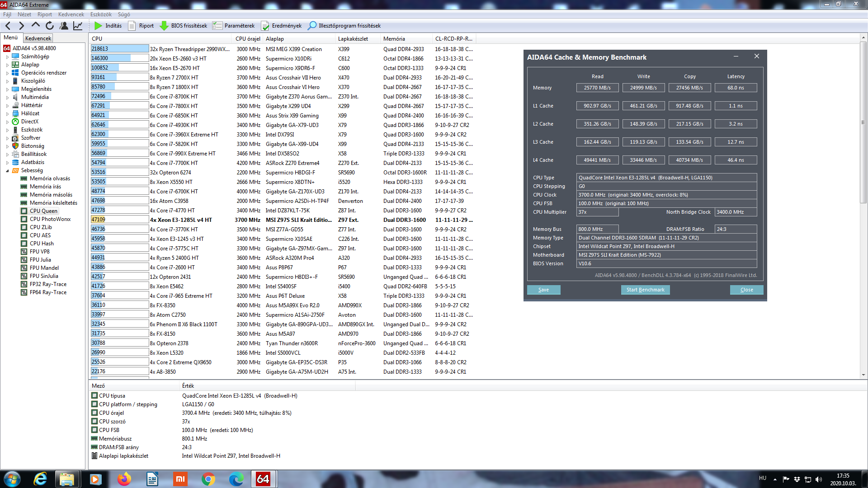This screenshot has height=488, width=868.
Task: Switch to the Kedvencek tab
Action: pos(38,38)
